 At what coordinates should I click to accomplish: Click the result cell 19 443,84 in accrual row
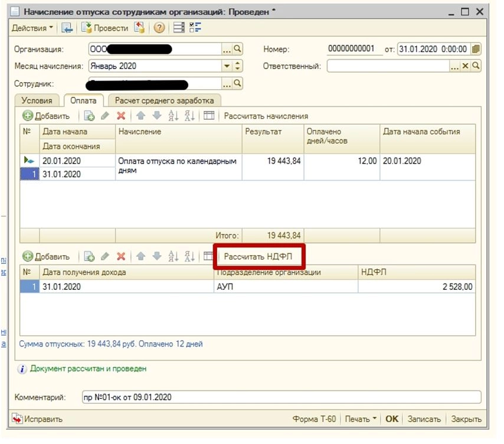coord(273,167)
